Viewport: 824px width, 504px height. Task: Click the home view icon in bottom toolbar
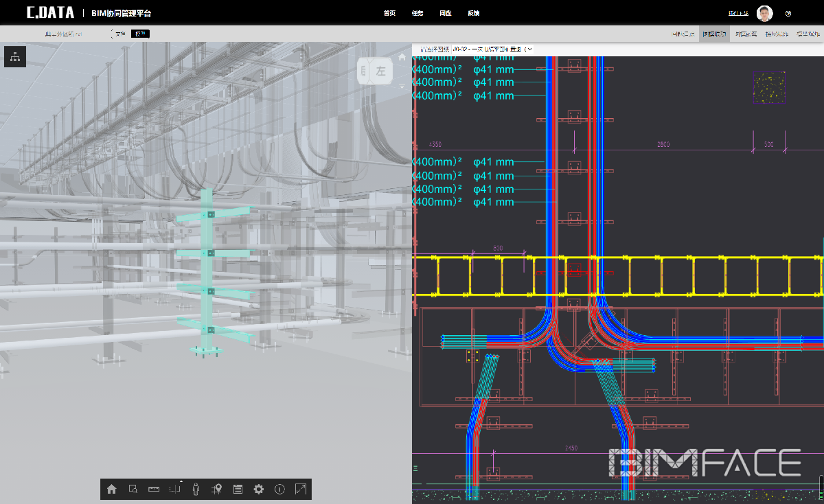pyautogui.click(x=112, y=490)
